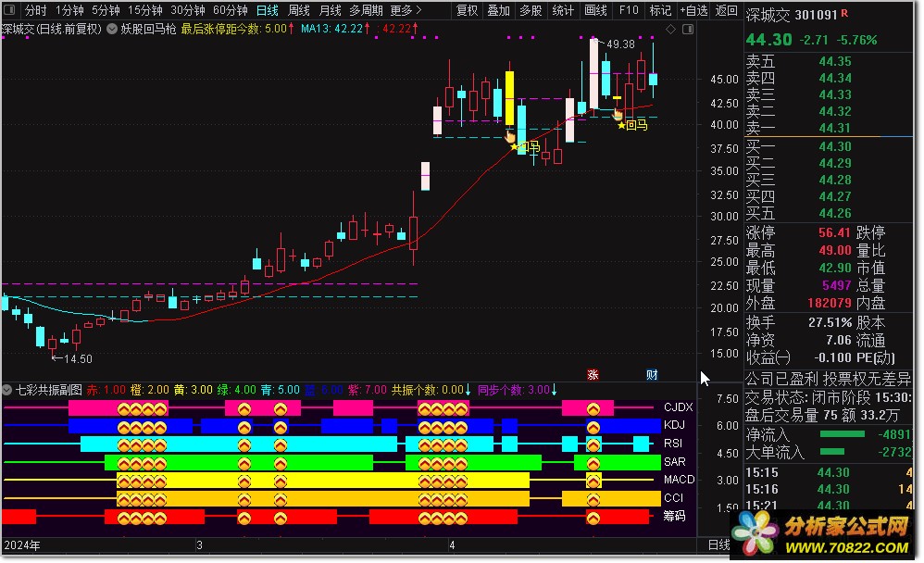
Task: Click the first 回马 hand signal near 37.50
Action: point(510,137)
